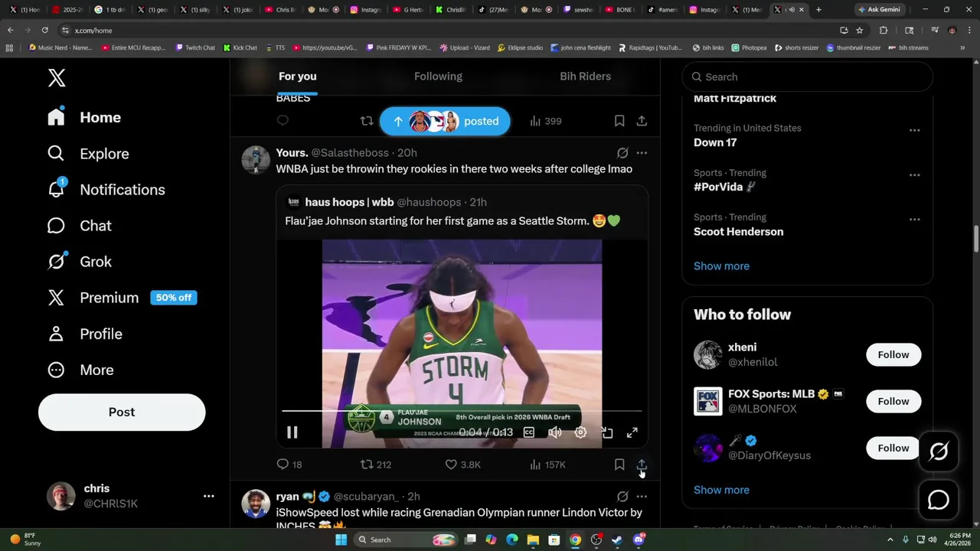Image resolution: width=980 pixels, height=551 pixels.
Task: Open picture-in-picture for the video
Action: click(x=606, y=432)
